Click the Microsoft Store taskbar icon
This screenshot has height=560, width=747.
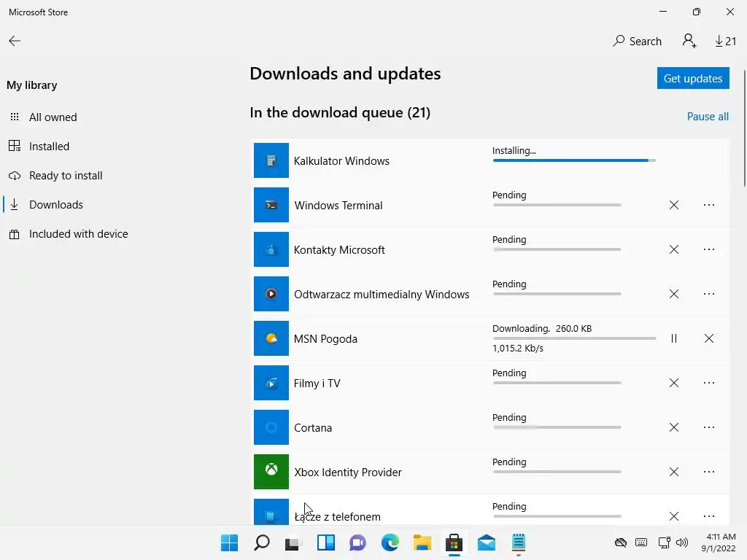(x=454, y=542)
